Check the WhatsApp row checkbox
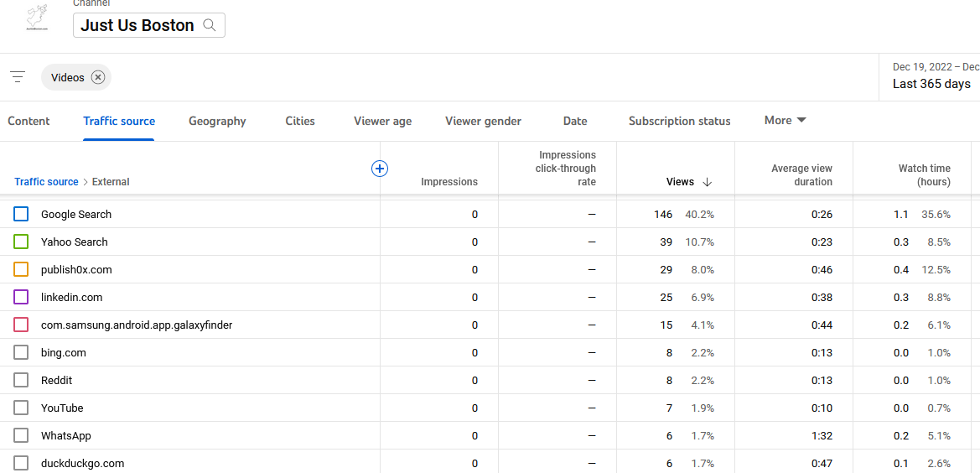 21,435
